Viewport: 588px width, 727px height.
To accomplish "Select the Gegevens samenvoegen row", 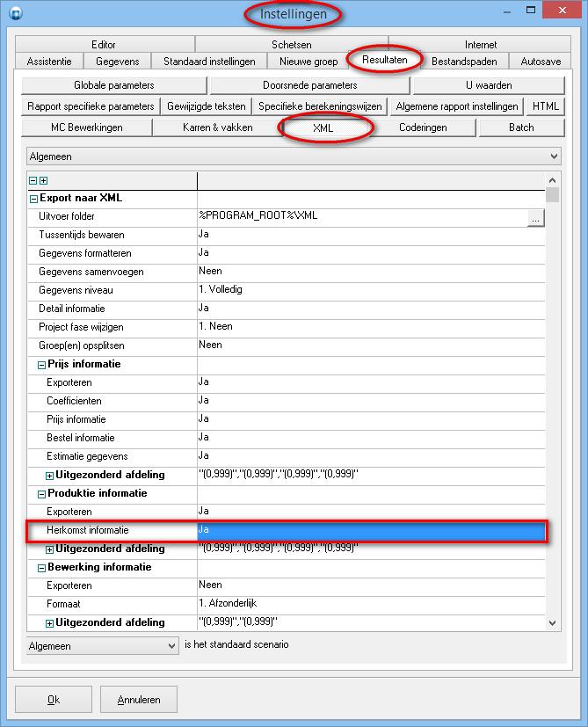I will point(287,273).
